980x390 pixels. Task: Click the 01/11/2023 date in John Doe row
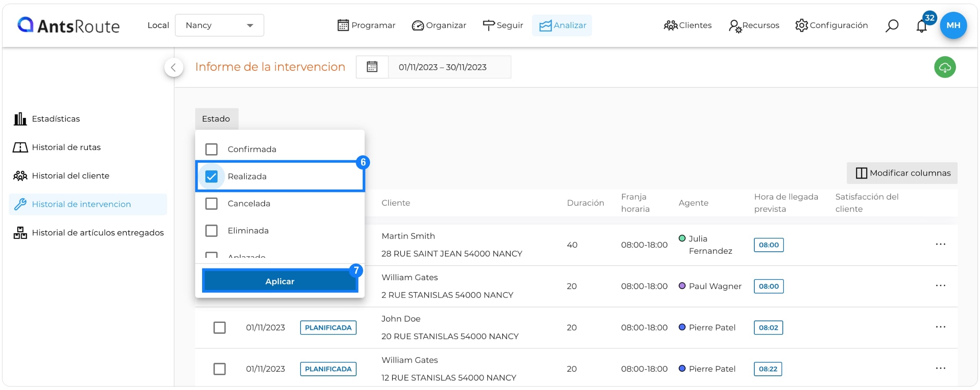click(266, 327)
